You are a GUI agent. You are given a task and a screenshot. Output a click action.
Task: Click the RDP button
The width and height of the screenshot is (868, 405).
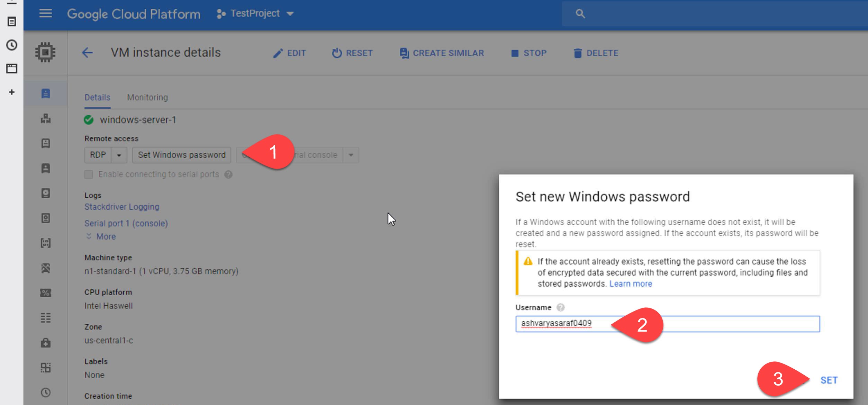98,155
